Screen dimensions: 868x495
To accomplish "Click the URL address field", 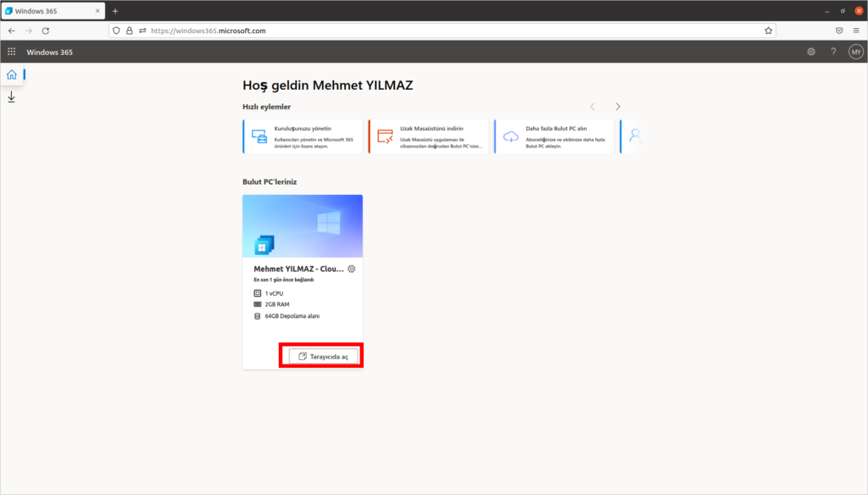I will (442, 31).
